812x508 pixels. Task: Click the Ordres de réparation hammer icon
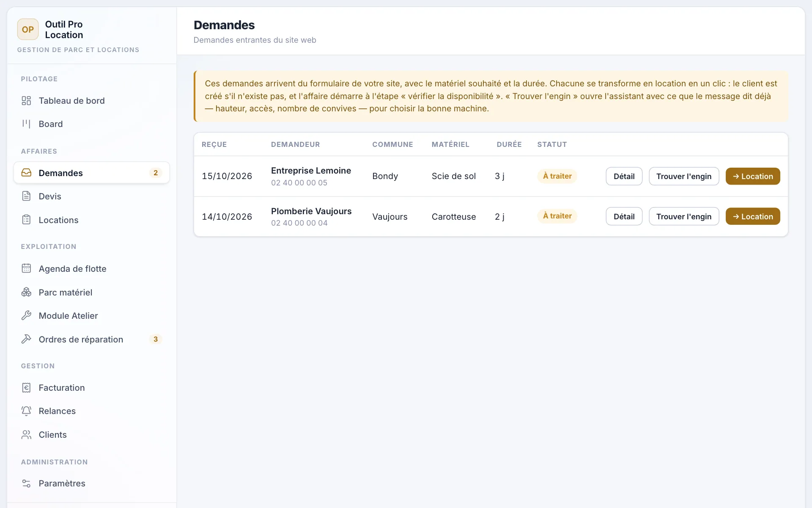tap(26, 339)
